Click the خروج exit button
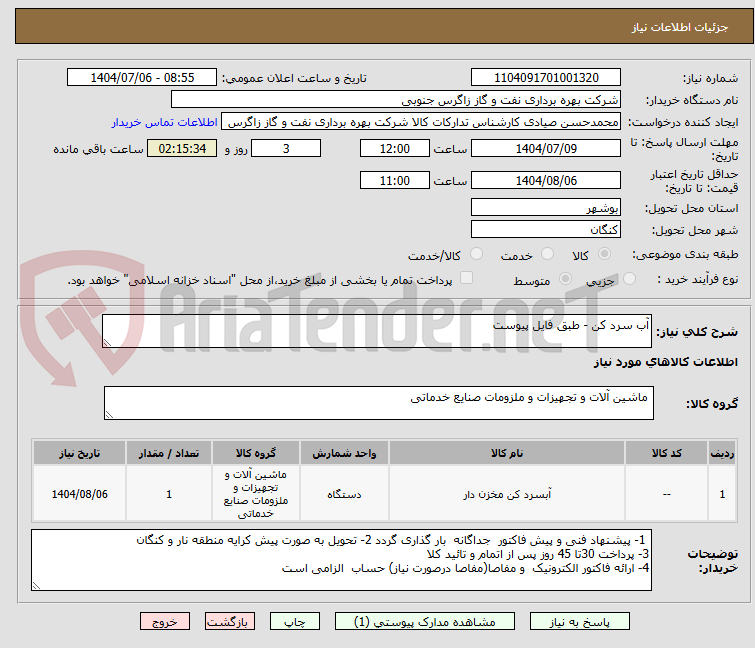The width and height of the screenshot is (755, 648). click(x=165, y=622)
